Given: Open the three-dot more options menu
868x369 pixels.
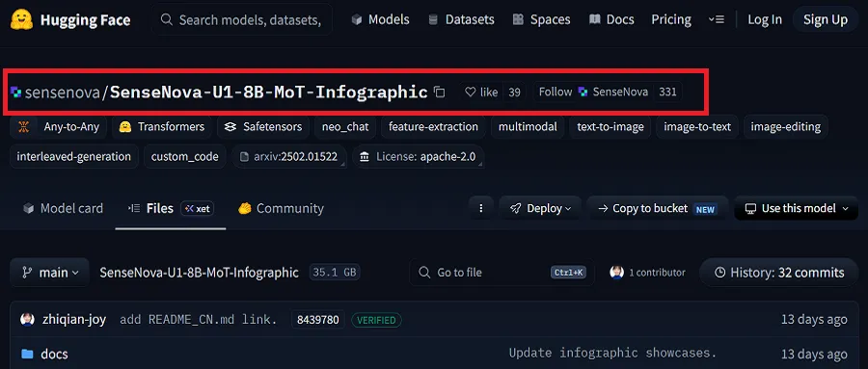Looking at the screenshot, I should (481, 208).
